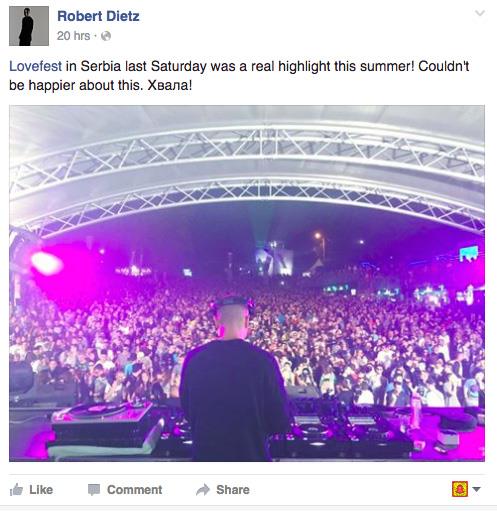Click the word Serbia in the post text

coord(101,66)
